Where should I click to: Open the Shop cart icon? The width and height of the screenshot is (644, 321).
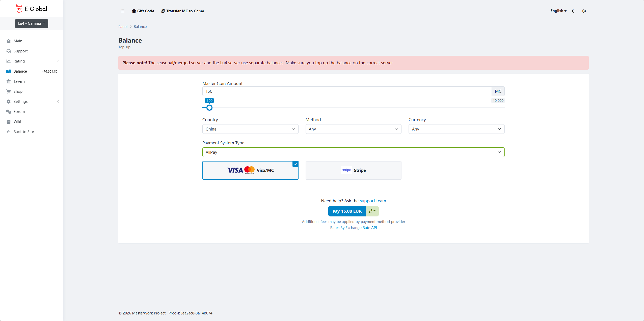[x=9, y=91]
